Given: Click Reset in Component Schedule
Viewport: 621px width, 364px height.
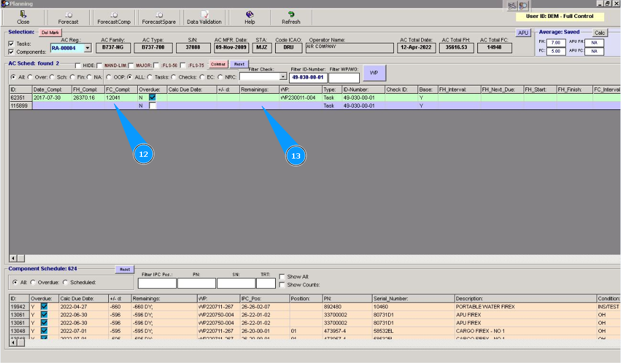Looking at the screenshot, I should tap(125, 270).
